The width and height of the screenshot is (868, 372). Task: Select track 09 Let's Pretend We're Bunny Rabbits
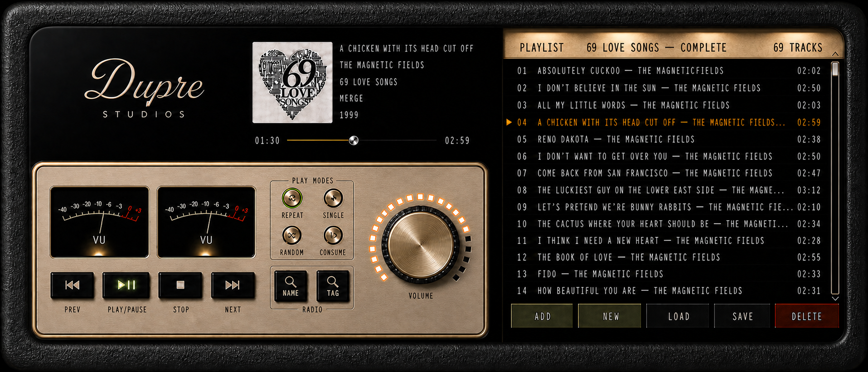pyautogui.click(x=669, y=207)
